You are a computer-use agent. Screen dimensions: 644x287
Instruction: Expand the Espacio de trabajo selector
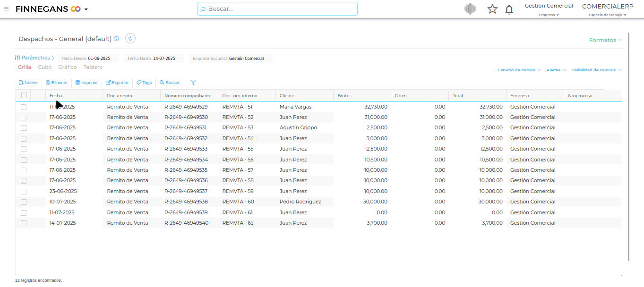coord(608,15)
